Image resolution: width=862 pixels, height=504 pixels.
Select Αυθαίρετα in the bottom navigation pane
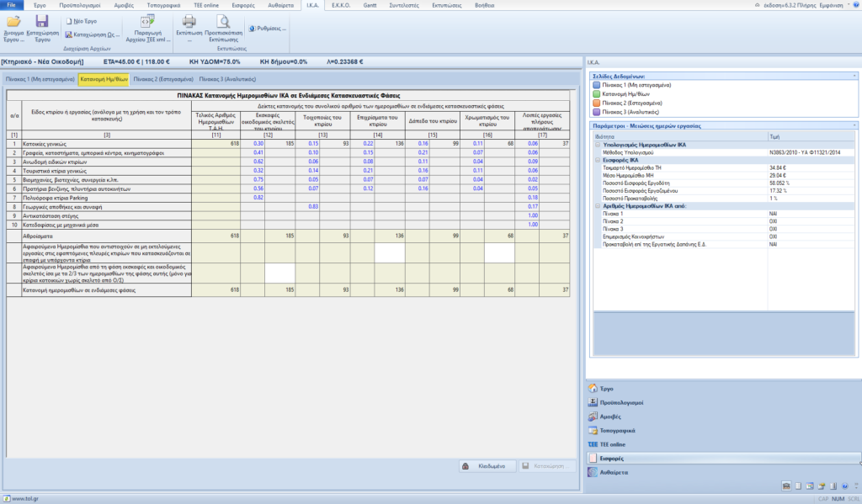tap(615, 473)
